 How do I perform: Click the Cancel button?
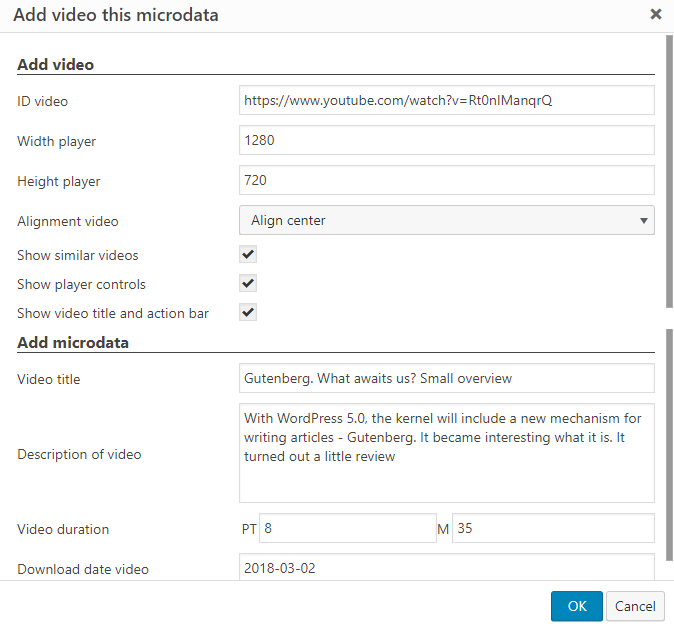click(x=635, y=606)
